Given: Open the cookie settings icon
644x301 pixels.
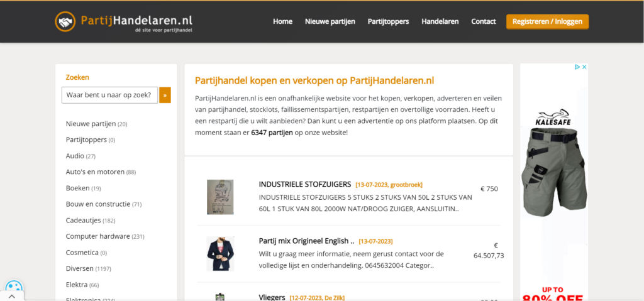Looking at the screenshot, I should [x=14, y=287].
